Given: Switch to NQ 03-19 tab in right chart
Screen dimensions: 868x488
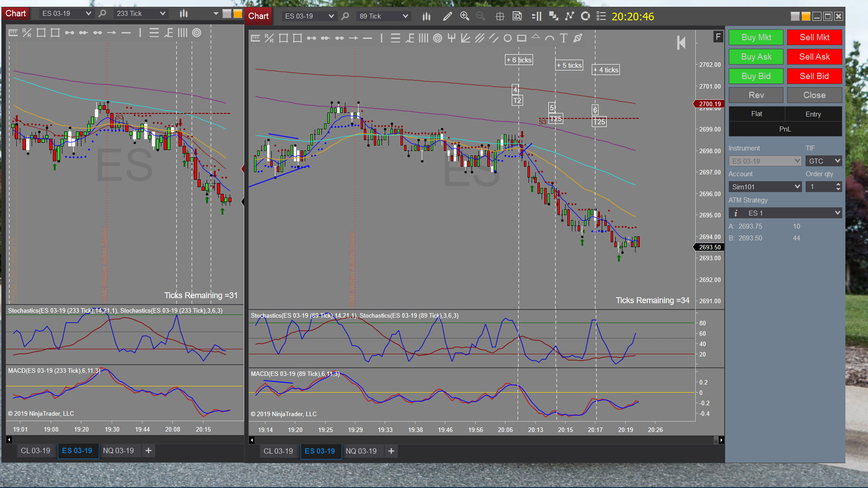Looking at the screenshot, I should click(x=361, y=451).
